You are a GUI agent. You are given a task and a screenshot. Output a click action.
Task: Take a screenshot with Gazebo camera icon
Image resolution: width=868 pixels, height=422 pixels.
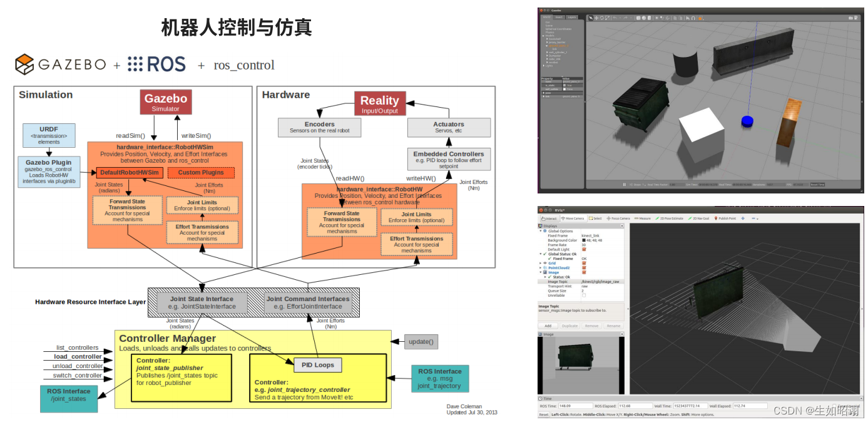[850, 18]
